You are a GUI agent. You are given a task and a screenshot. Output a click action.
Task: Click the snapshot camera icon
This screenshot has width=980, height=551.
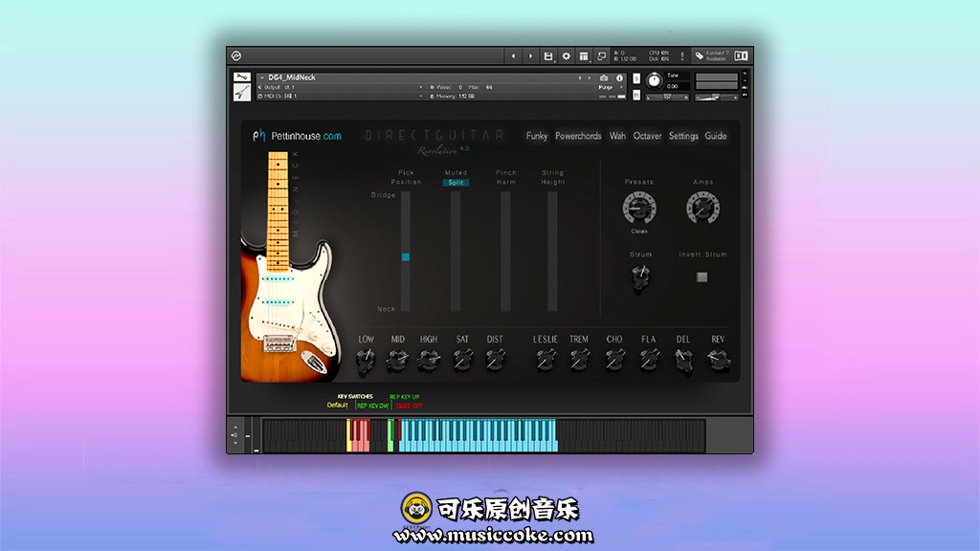pyautogui.click(x=604, y=78)
